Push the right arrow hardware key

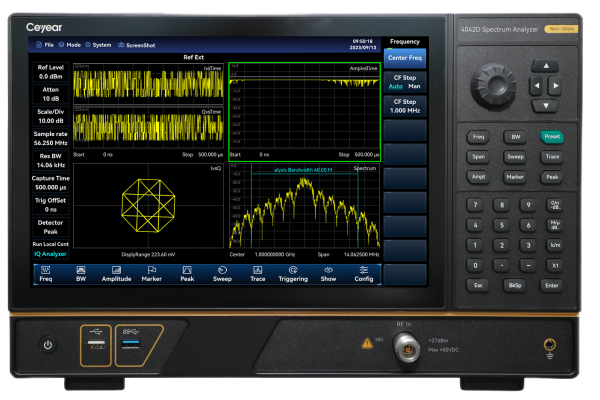(x=555, y=86)
